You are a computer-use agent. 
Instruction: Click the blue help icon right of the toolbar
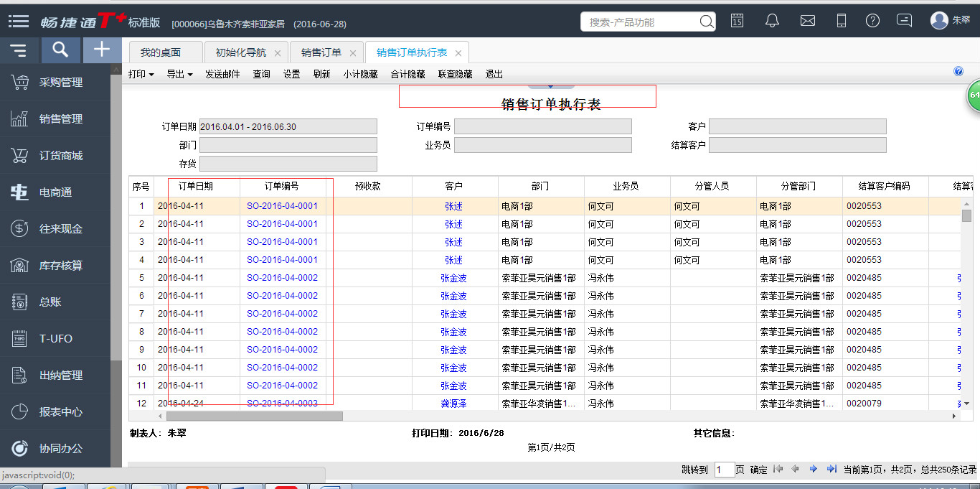pyautogui.click(x=958, y=72)
